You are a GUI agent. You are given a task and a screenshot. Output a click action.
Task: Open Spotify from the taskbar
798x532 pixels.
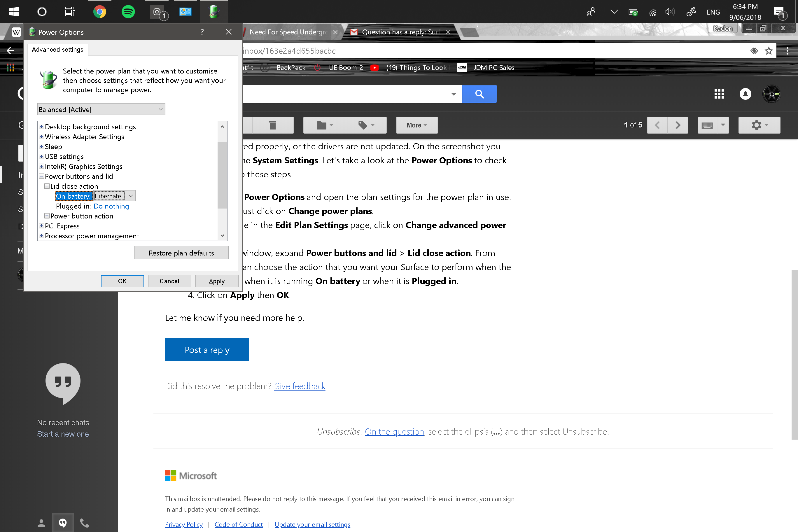[128, 12]
